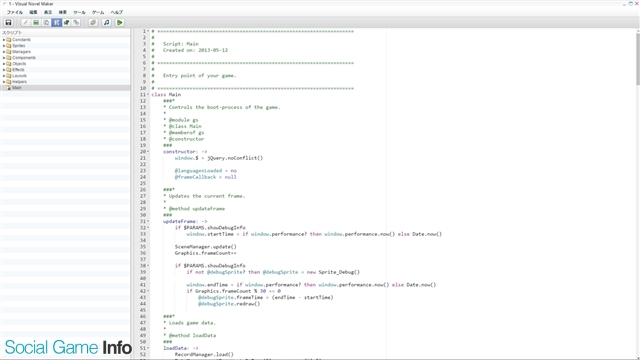Viewport: 640px width, 360px height.
Task: Open the 検索 menu
Action: 62,12
